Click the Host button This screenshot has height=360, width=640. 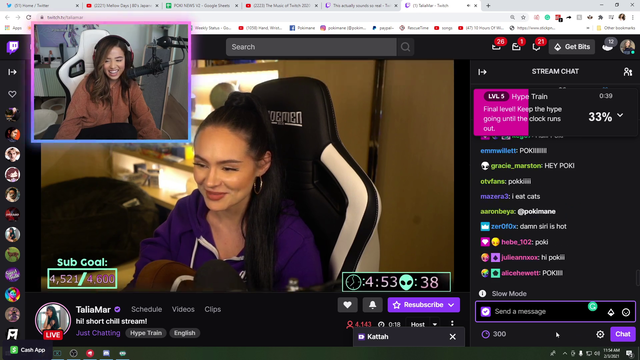418,324
